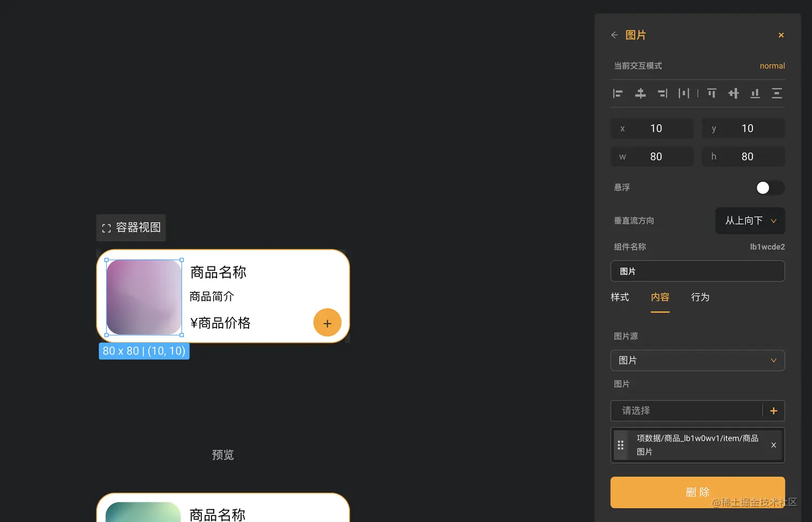
Task: Open the 图片源 dropdown
Action: point(698,360)
